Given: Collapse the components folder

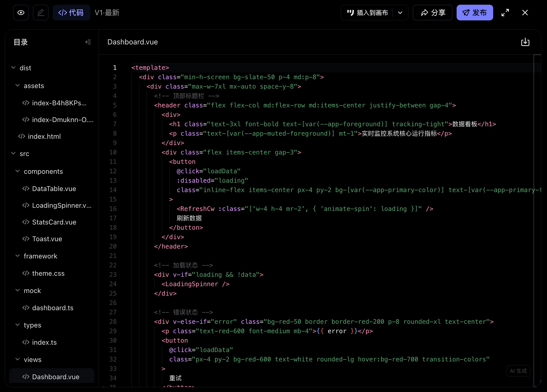Looking at the screenshot, I should (x=18, y=171).
